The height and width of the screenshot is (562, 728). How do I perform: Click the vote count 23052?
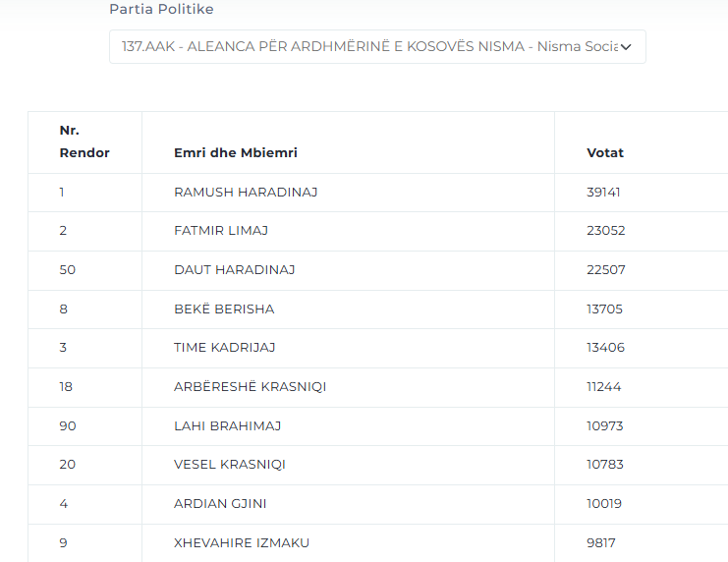[x=605, y=231]
